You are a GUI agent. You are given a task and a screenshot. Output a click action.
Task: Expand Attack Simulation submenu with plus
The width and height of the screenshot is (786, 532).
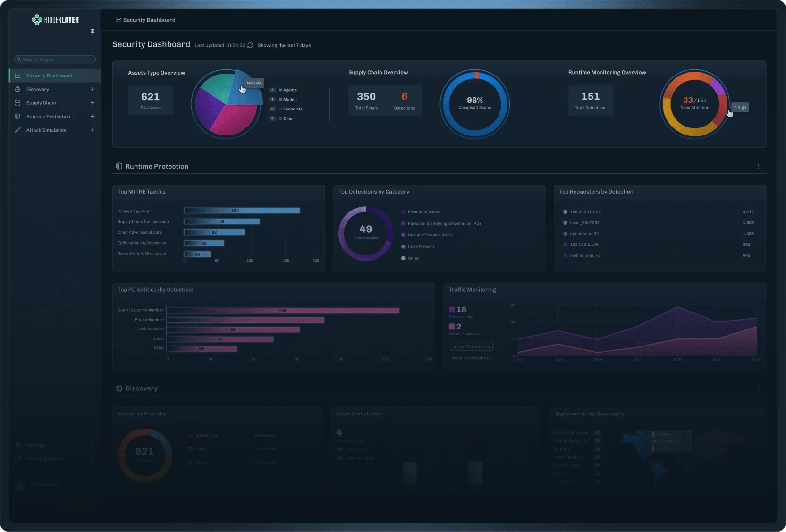point(93,130)
